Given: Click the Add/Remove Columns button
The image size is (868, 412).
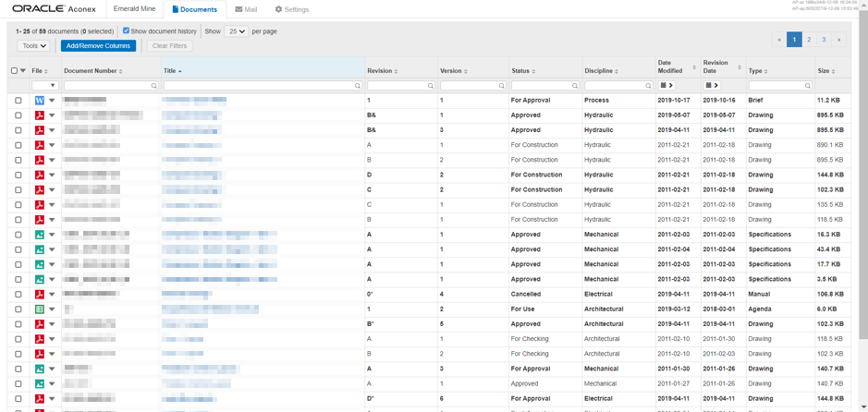Looking at the screenshot, I should pyautogui.click(x=98, y=45).
